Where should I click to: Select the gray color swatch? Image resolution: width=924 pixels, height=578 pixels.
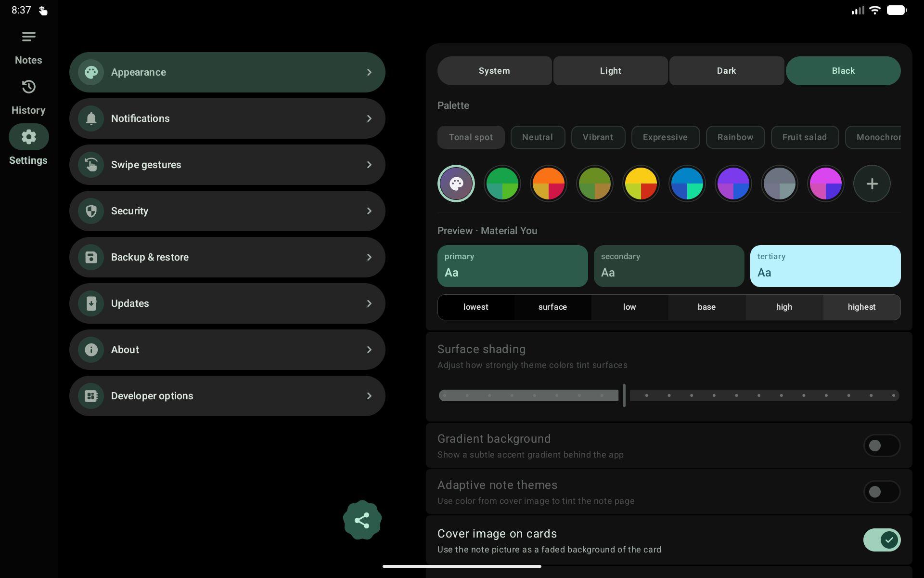[779, 184]
